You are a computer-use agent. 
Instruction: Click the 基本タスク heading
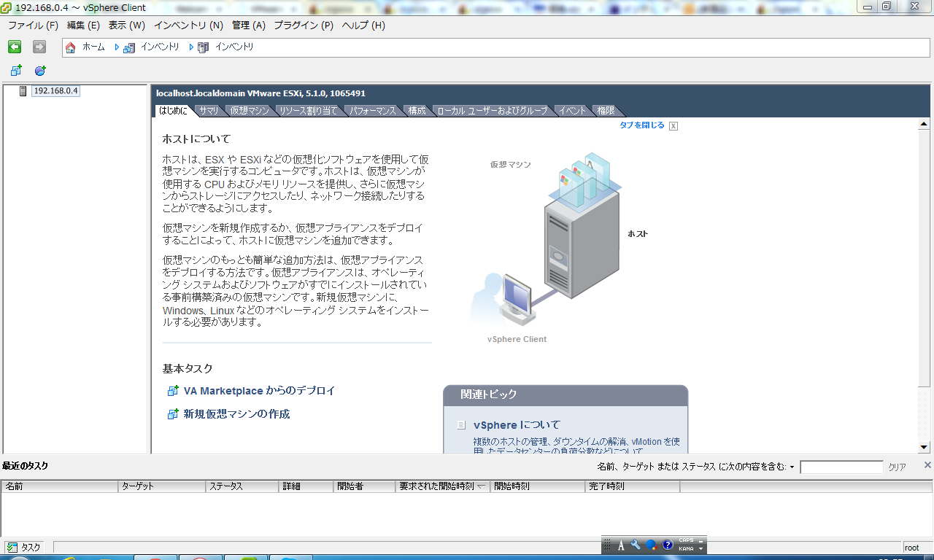(x=188, y=369)
